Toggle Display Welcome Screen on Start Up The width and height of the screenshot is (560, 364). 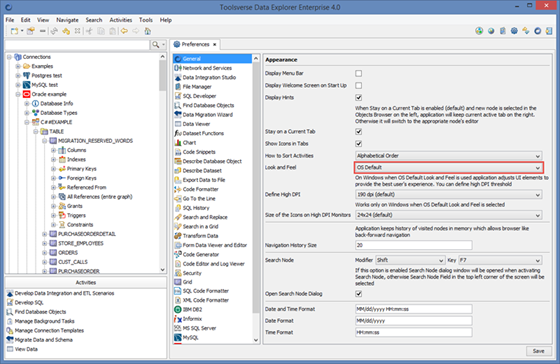[x=359, y=85]
